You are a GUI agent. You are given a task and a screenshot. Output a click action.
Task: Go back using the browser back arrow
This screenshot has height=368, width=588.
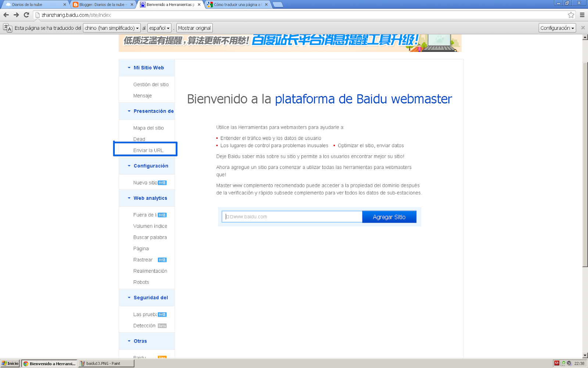tap(6, 15)
